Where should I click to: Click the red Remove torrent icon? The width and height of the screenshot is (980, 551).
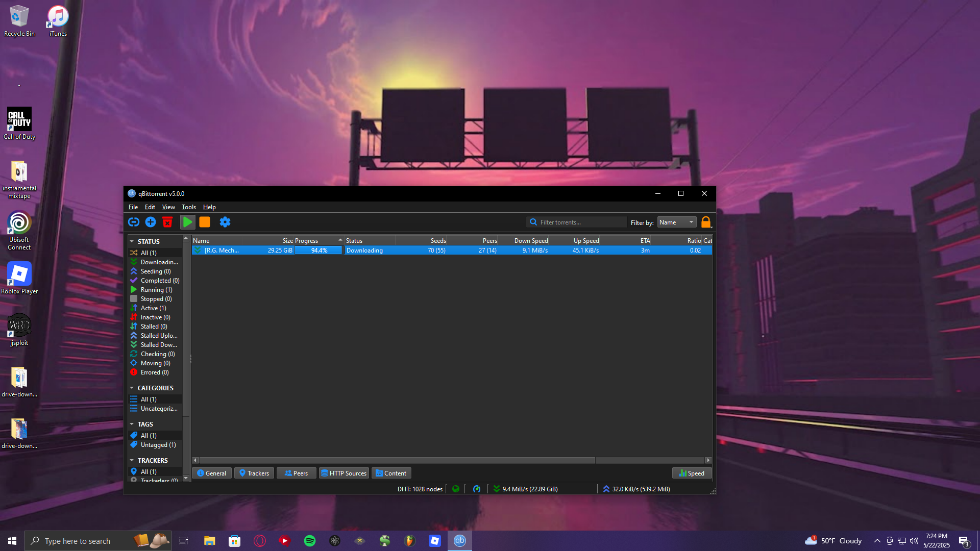coord(167,222)
